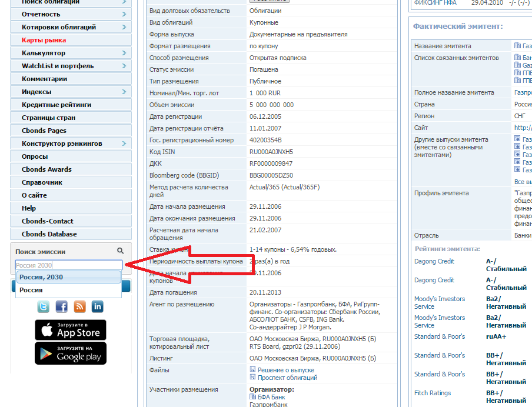The height and width of the screenshot is (407, 532).
Task: Open the Facebook social icon
Action: pyautogui.click(x=62, y=306)
